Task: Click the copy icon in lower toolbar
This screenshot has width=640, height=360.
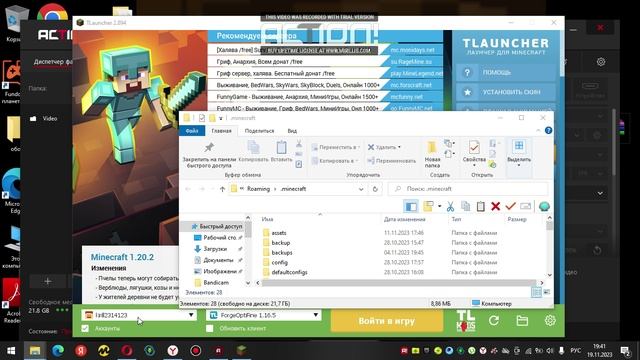Action: 465,207
